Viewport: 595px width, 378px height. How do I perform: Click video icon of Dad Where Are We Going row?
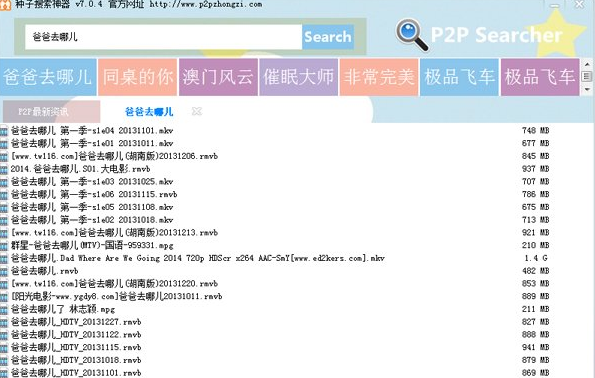click(x=4, y=259)
